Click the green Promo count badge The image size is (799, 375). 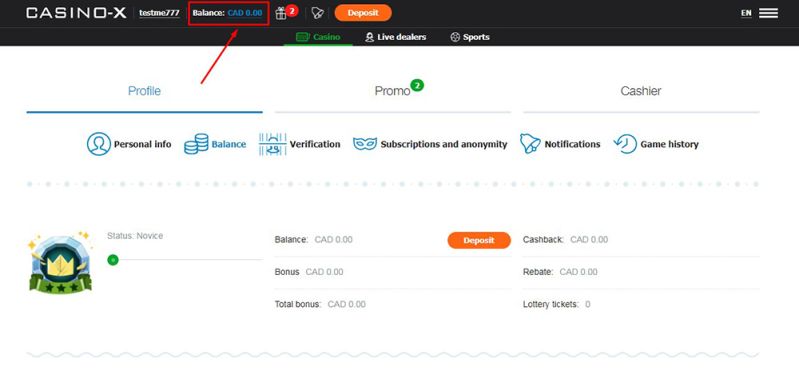click(417, 85)
